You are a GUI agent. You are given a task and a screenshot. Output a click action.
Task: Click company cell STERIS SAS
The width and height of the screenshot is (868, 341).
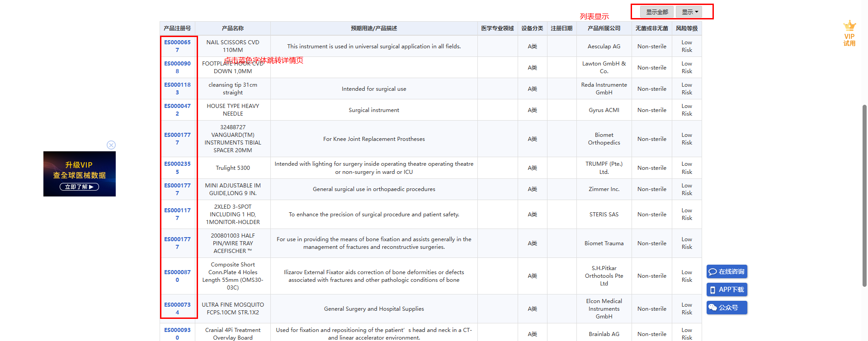tap(604, 214)
